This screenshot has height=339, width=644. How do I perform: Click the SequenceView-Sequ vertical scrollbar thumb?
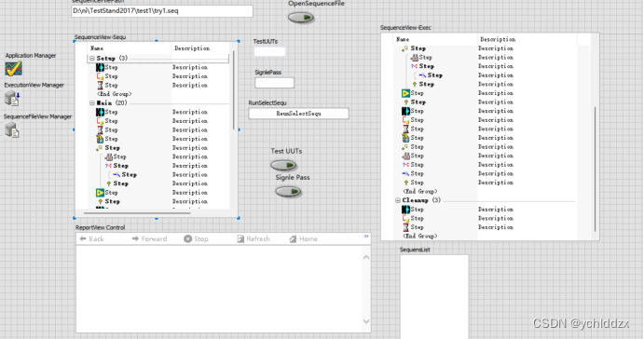point(234,90)
